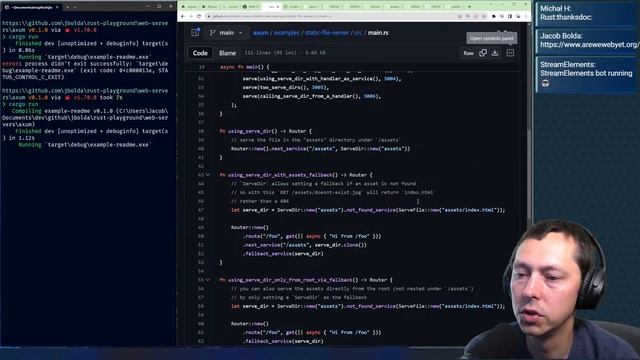This screenshot has height=360, width=640.
Task: Reload the GitHub page
Action: [x=199, y=16]
